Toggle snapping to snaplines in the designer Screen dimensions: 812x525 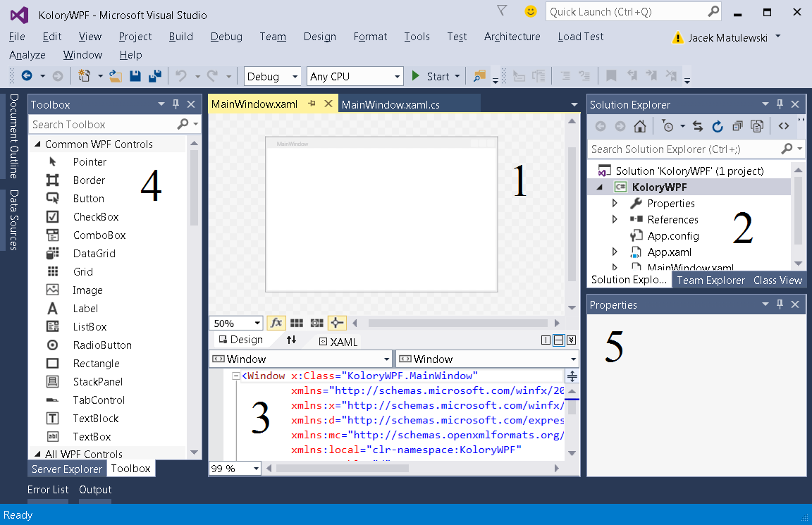click(337, 323)
